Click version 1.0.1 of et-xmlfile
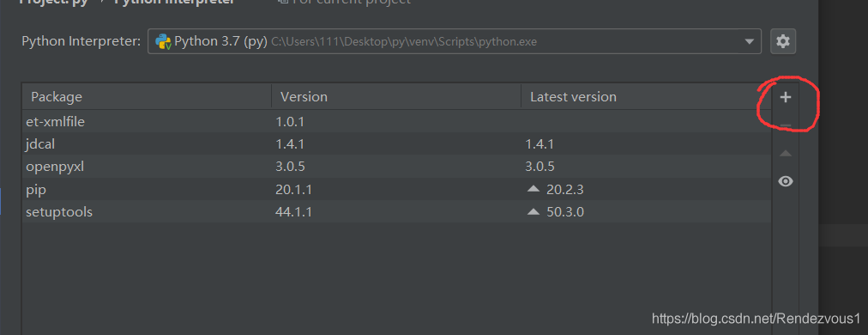Viewport: 868px width, 335px height. click(x=290, y=121)
